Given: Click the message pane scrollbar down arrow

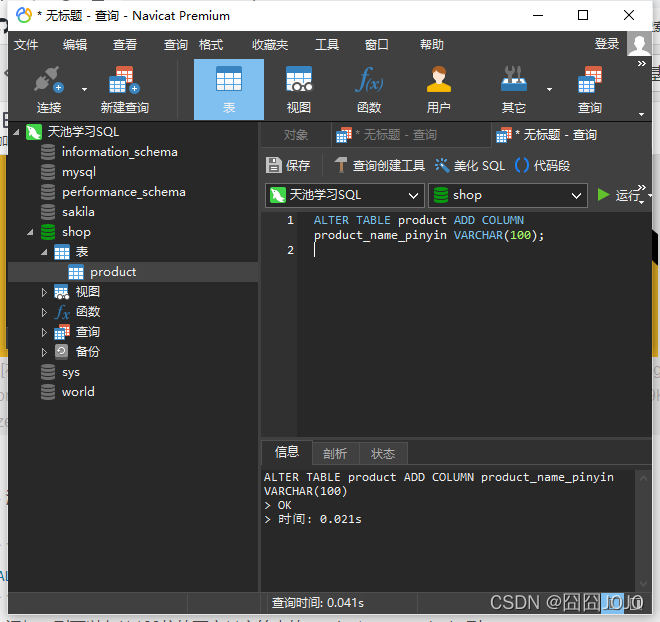Looking at the screenshot, I should (x=643, y=583).
